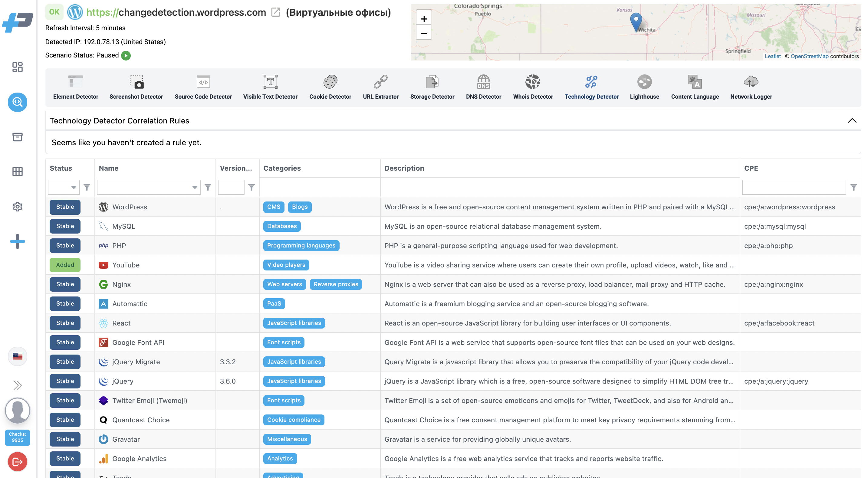The width and height of the screenshot is (868, 478).
Task: Apply the Status column filter icon
Action: 87,187
